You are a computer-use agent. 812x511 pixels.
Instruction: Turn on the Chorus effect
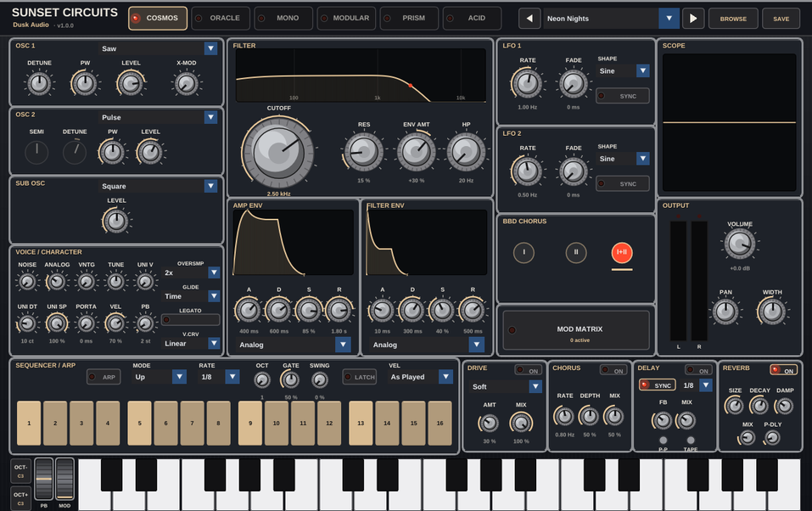(613, 370)
